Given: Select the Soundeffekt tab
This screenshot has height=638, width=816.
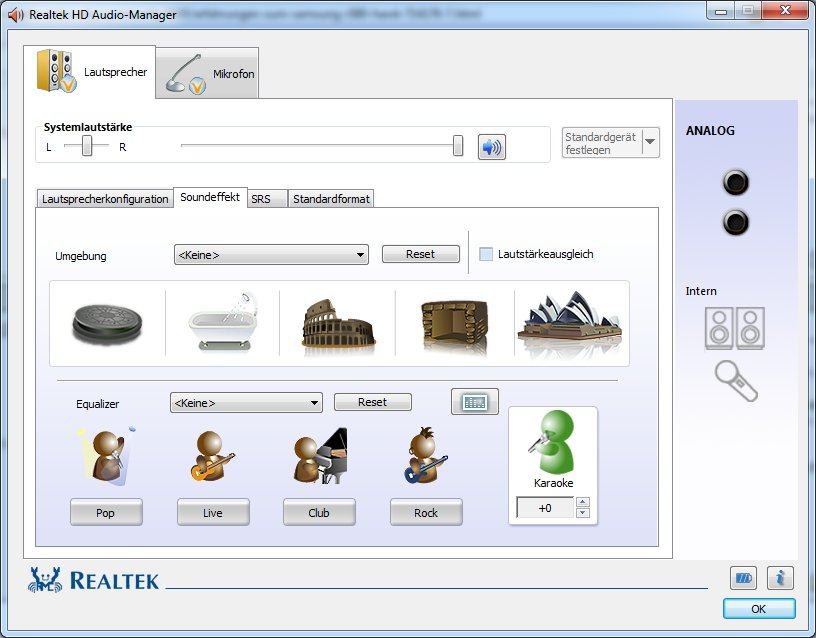Looking at the screenshot, I should [210, 197].
